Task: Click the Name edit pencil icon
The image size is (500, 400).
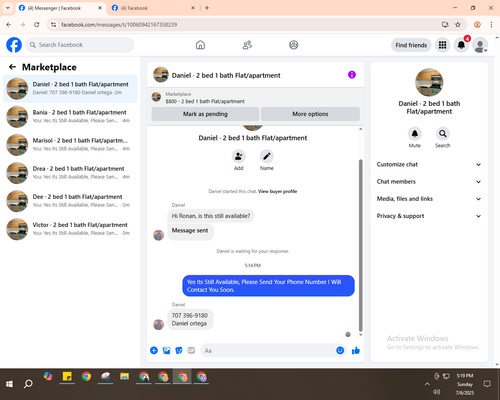Action: 267,156
